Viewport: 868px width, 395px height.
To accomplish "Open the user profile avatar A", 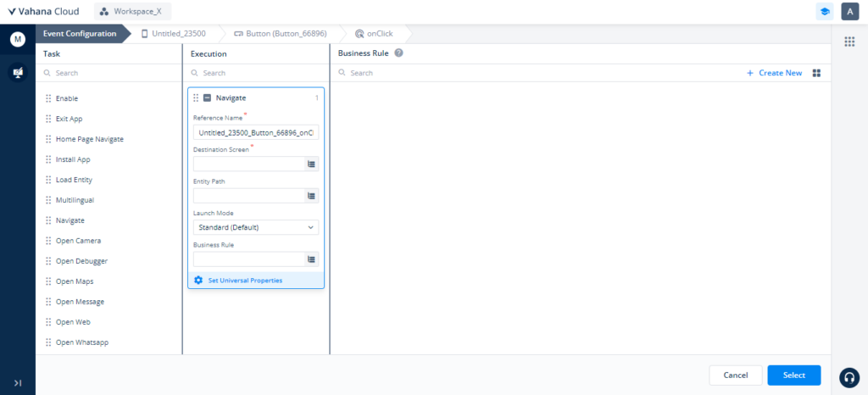I will (849, 12).
